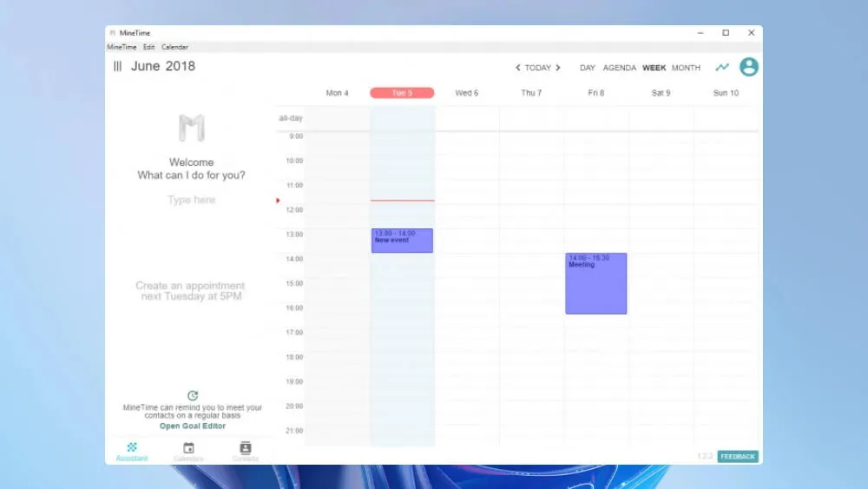Open the Calendars panel icon
This screenshot has width=868, height=489.
(188, 448)
